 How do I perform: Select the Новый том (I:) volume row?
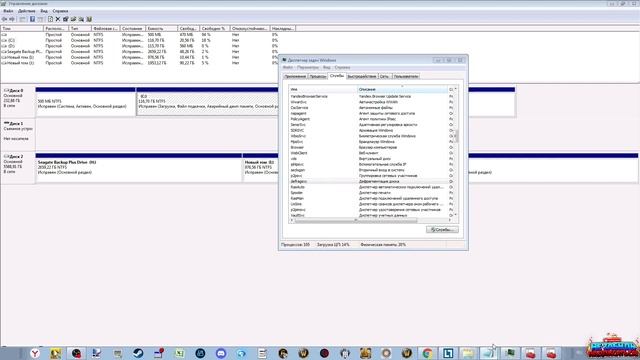147,58
